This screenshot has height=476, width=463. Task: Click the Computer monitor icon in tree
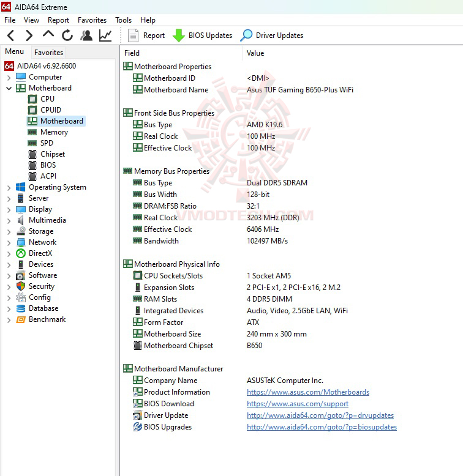tap(21, 77)
